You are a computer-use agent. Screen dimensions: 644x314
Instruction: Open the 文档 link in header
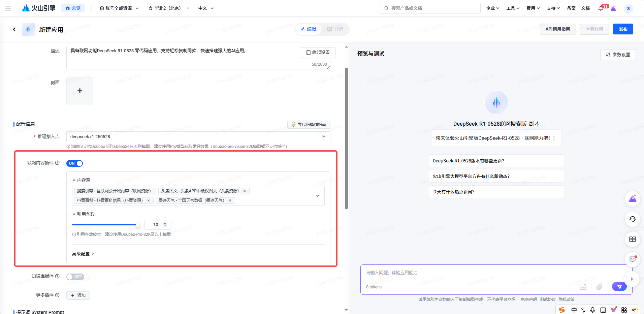coord(585,8)
